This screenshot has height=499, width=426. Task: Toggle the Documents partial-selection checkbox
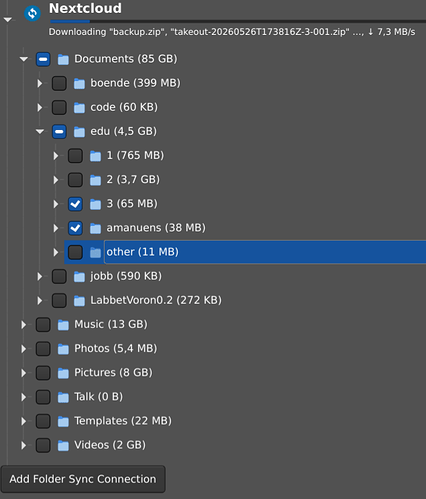click(43, 59)
